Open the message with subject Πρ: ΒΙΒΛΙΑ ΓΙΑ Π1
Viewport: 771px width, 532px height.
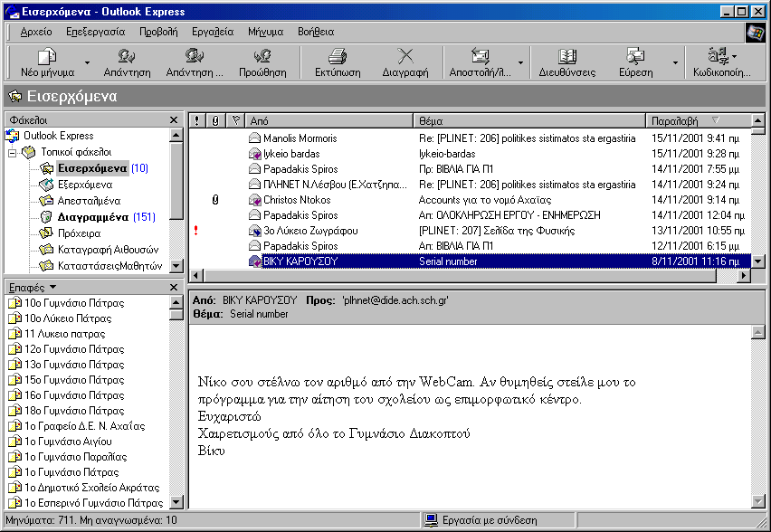(470, 169)
